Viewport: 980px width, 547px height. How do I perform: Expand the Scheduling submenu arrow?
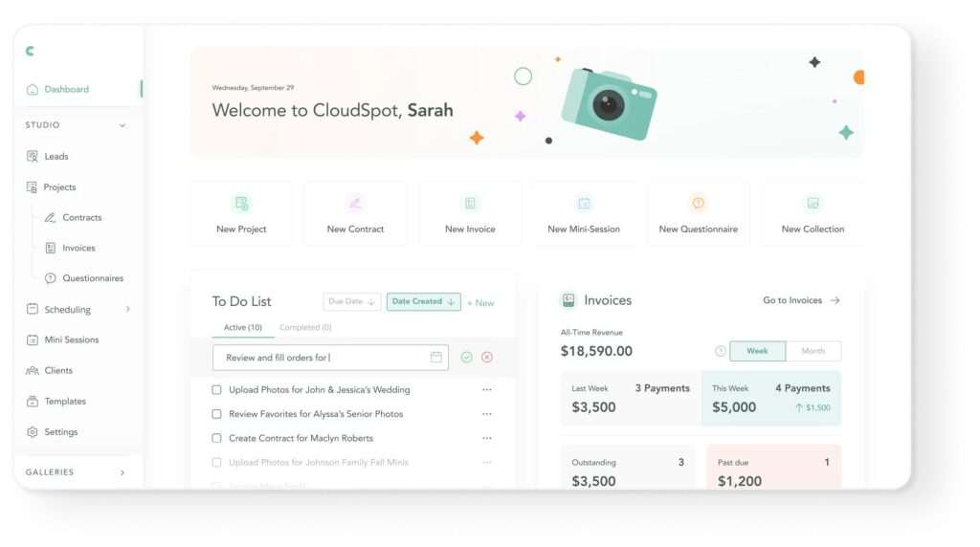tap(127, 309)
